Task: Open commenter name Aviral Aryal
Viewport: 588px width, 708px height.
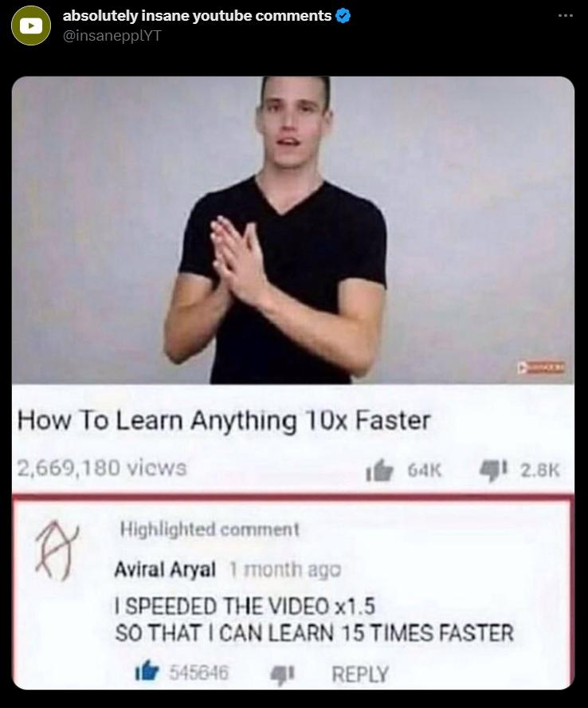Action: pos(165,569)
